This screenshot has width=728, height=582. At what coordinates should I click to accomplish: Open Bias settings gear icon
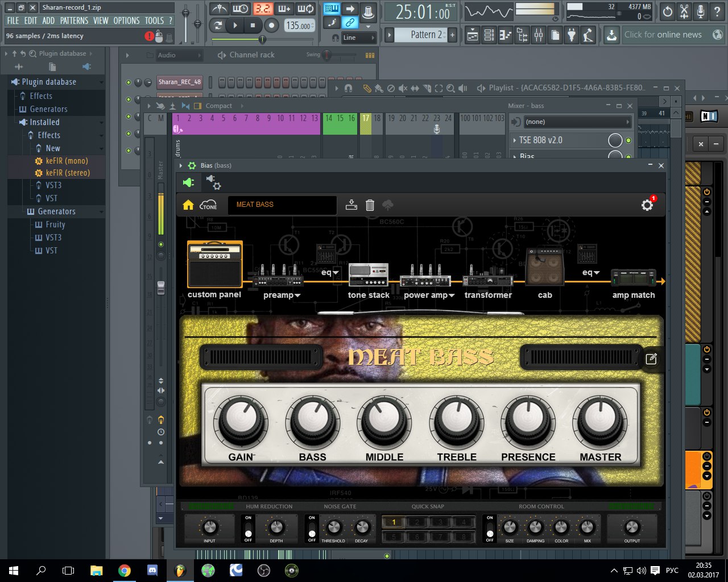coord(647,205)
